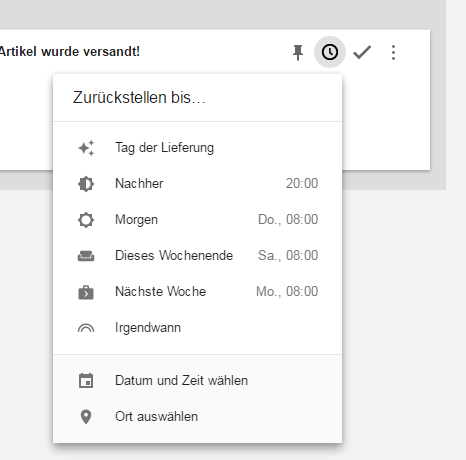Open the email 'Artikel wurde versandt!'
466x460 pixels.
[70, 52]
